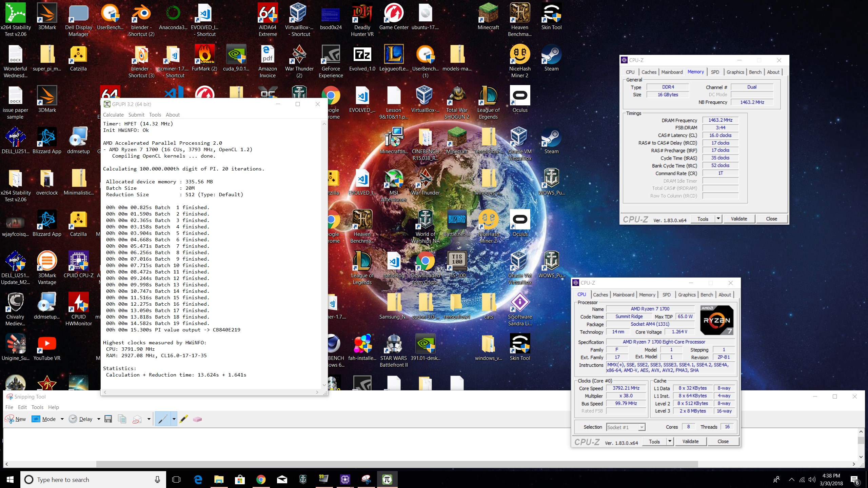Select the Eraser tool in Snipping Tool

pos(197,419)
